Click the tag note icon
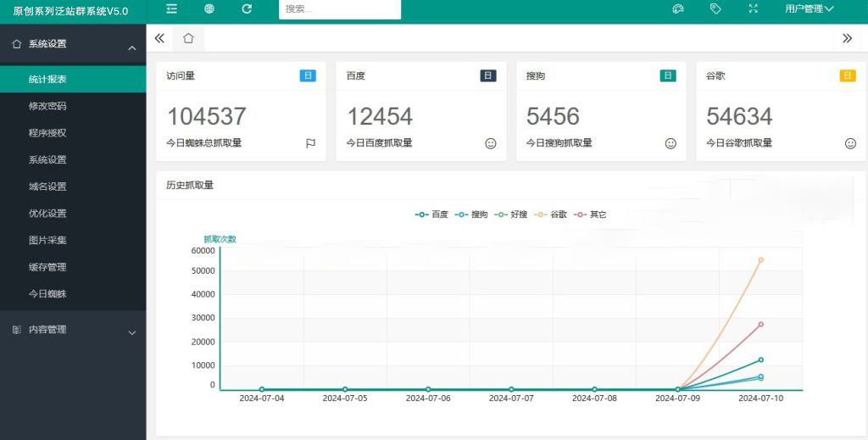 715,8
